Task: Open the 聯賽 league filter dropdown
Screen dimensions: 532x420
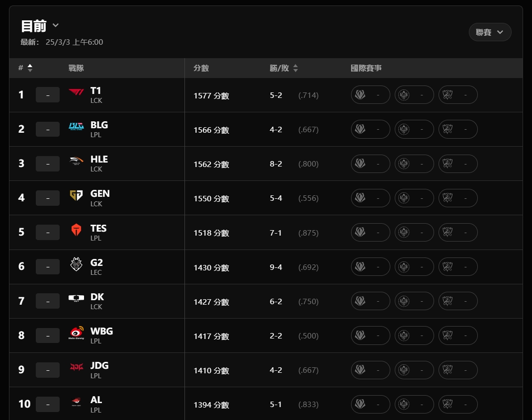Action: click(490, 32)
